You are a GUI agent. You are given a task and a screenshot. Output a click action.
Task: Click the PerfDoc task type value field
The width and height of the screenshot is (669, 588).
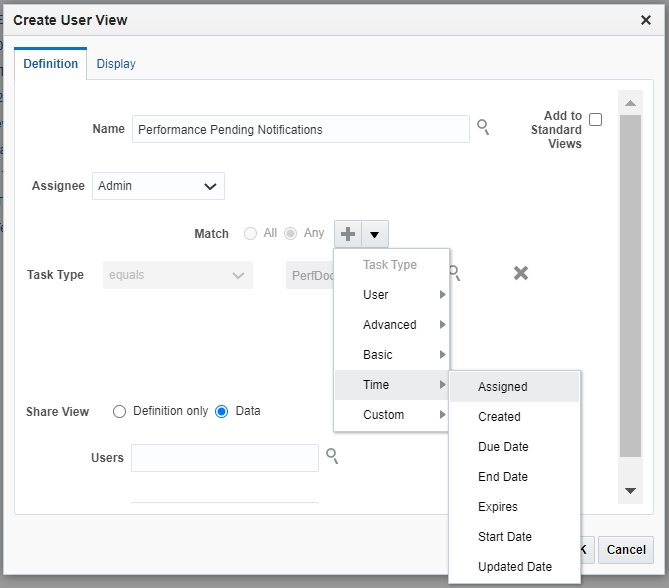(310, 275)
